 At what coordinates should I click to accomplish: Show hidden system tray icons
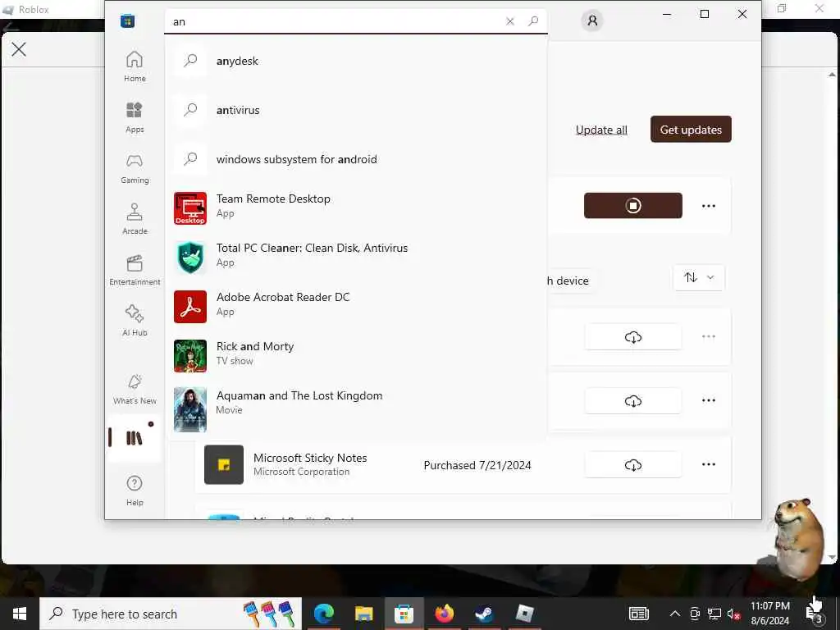coord(675,614)
